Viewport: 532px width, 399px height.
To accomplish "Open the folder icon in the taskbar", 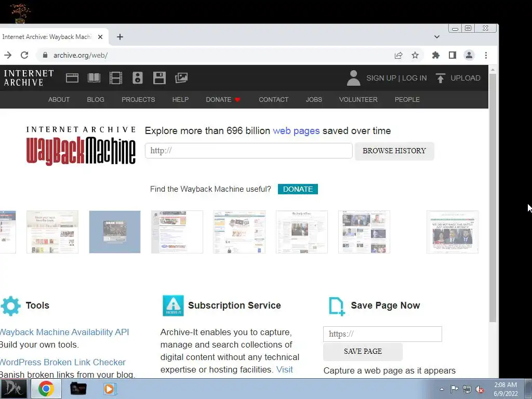I will (78, 389).
